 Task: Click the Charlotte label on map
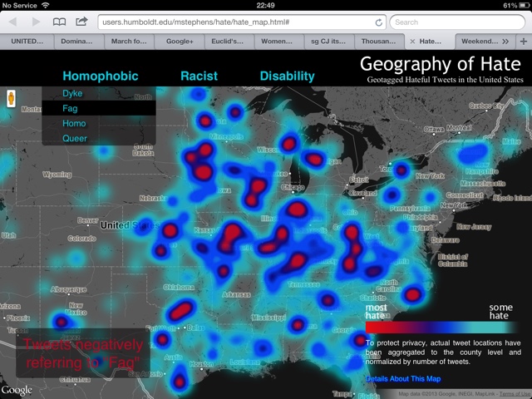point(373,298)
